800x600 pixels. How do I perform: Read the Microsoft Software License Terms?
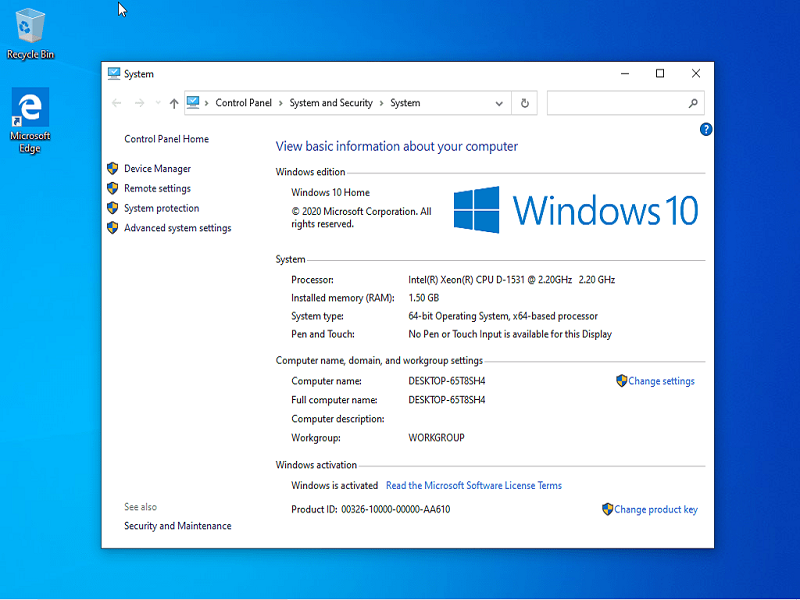pos(473,485)
